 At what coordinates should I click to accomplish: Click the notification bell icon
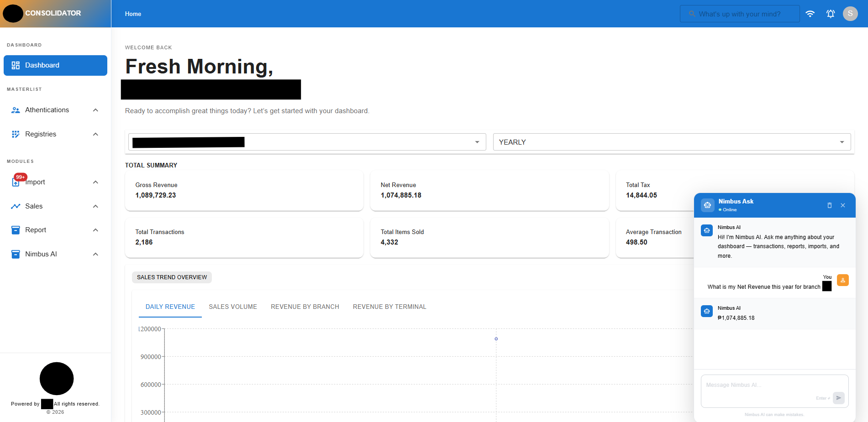tap(831, 14)
